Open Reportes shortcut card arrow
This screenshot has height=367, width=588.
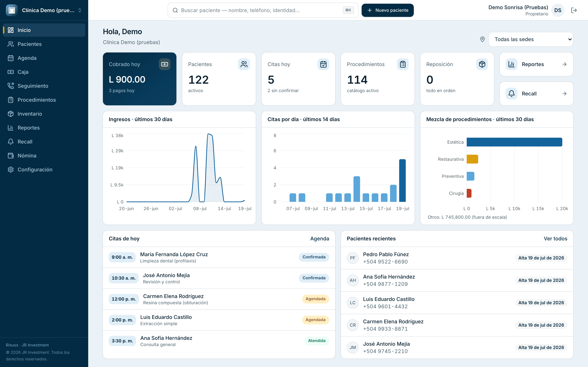tap(564, 64)
